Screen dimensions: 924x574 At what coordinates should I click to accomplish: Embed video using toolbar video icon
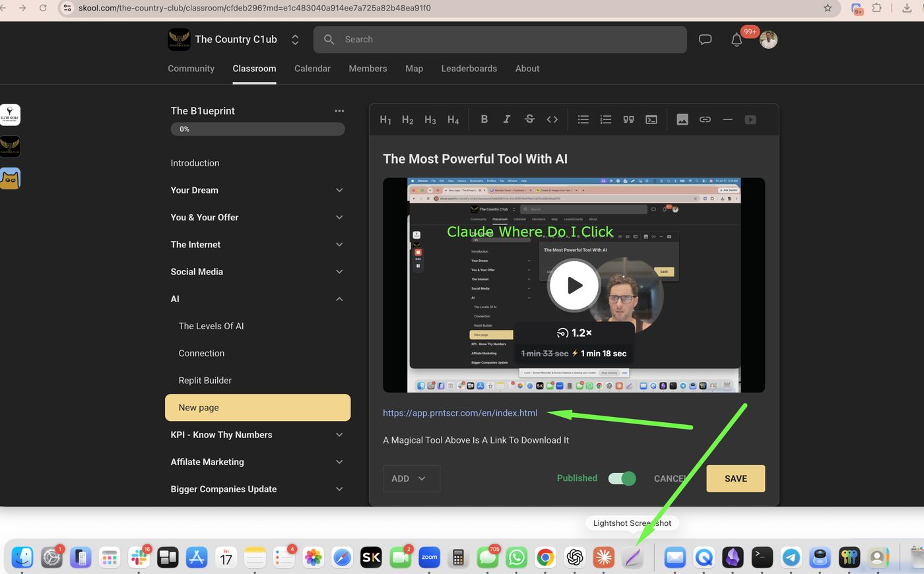click(x=750, y=119)
